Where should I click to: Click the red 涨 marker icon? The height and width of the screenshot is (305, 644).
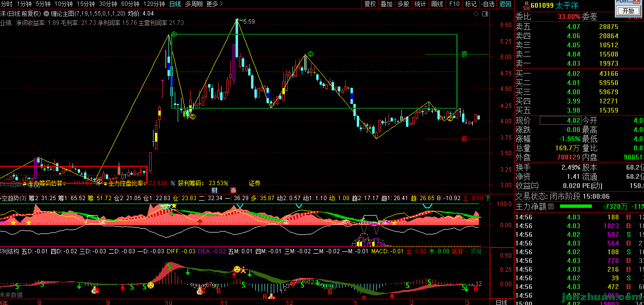233,190
